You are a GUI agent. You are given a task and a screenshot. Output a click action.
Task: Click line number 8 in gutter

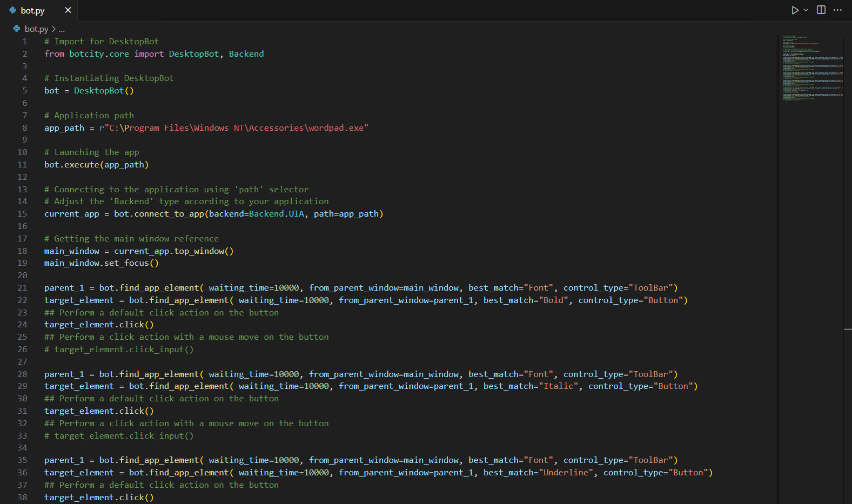point(24,128)
